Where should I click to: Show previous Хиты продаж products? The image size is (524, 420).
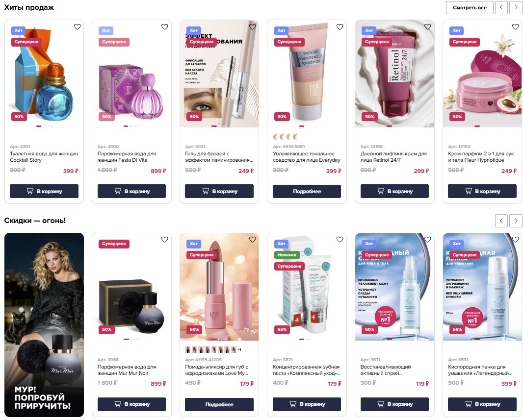coord(501,7)
